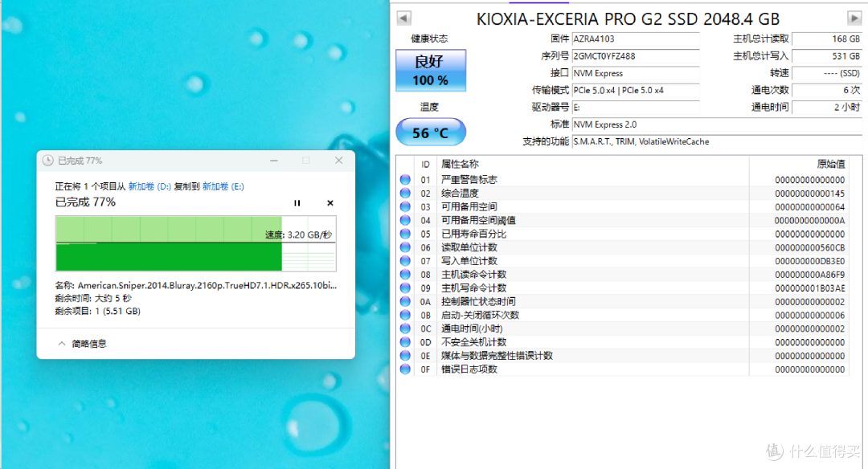Select the 已用寿命百分比 attribute name
Viewport: 868px width, 469px height.
[473, 234]
